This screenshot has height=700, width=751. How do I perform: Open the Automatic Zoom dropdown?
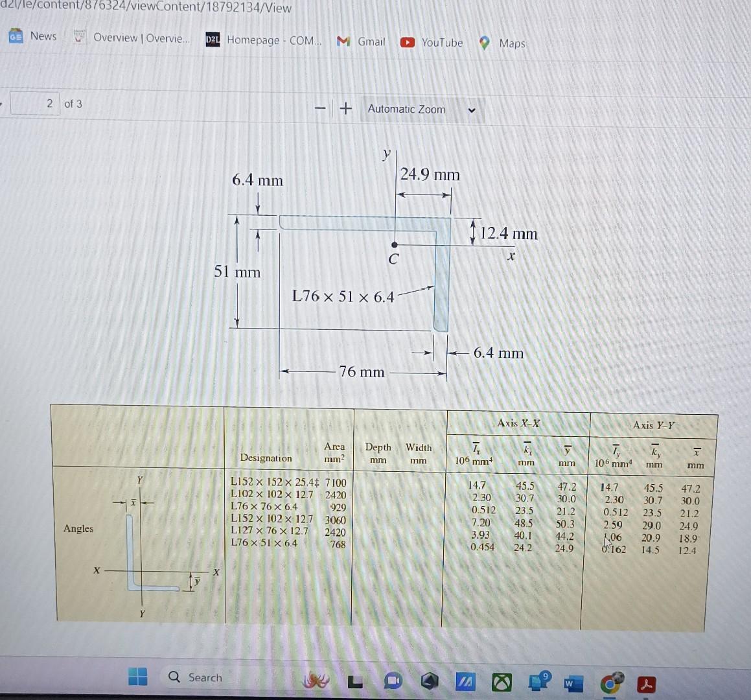(x=406, y=109)
